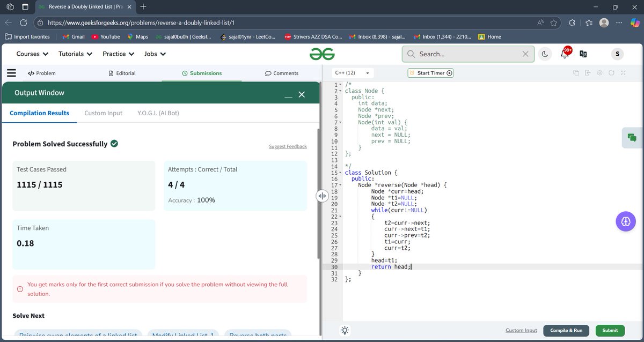Open the browser settings and more menu
The height and width of the screenshot is (342, 644).
(619, 23)
